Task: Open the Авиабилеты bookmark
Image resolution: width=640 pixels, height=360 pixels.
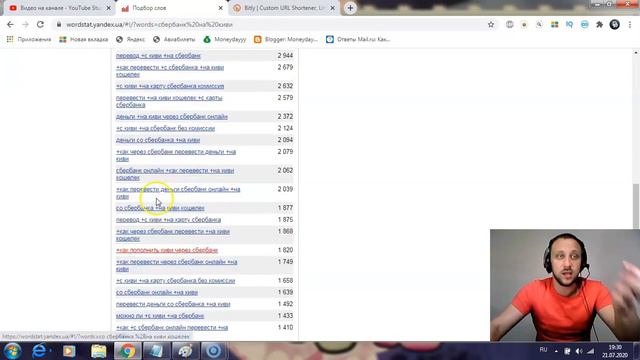Action: [174, 39]
